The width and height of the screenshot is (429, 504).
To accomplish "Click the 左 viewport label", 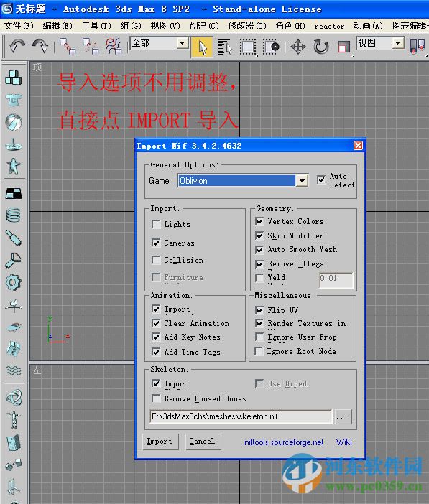I will (37, 370).
